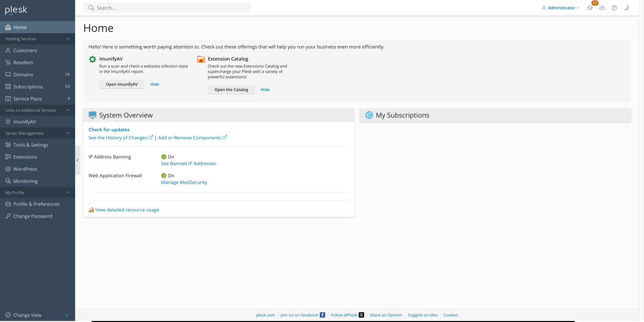Open the Extensions section
This screenshot has width=644, height=322.
coord(24,157)
